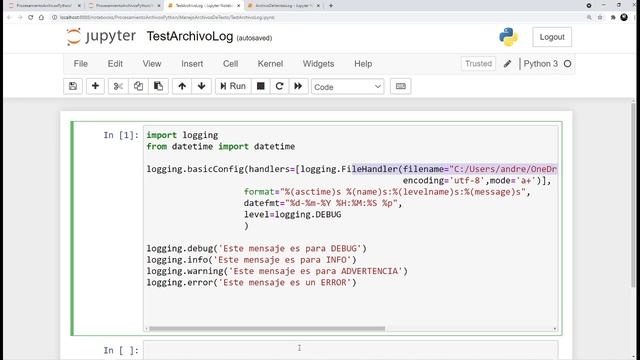Image resolution: width=640 pixels, height=360 pixels.
Task: Open the Widgets menu
Action: (x=318, y=64)
